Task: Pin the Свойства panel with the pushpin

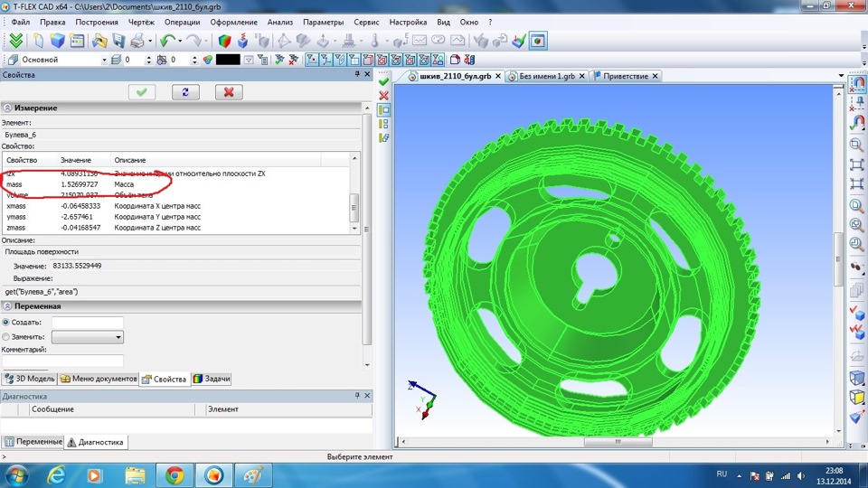Action: [356, 75]
